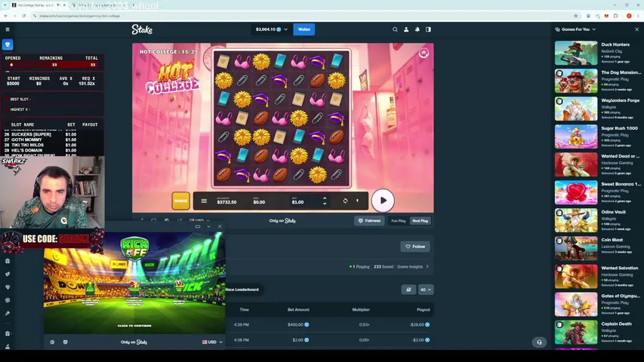Click the 4:38 PM bet history row
Screen dimensions: 644x362
click(329, 340)
